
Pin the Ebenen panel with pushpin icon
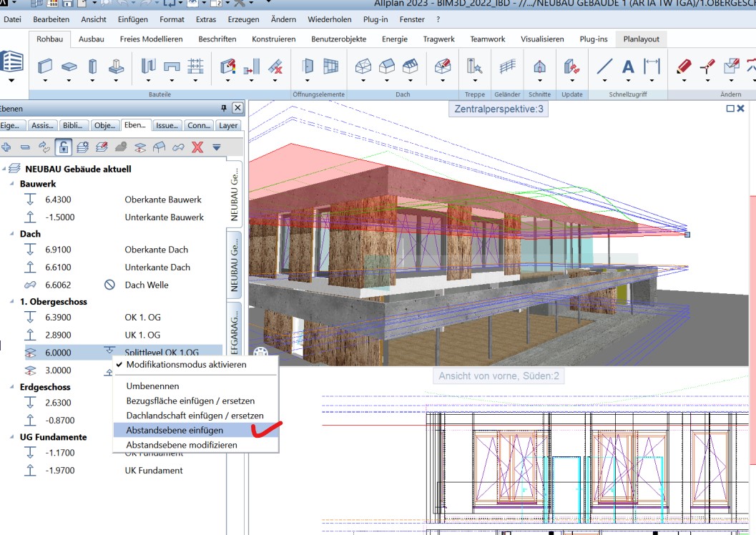point(224,108)
